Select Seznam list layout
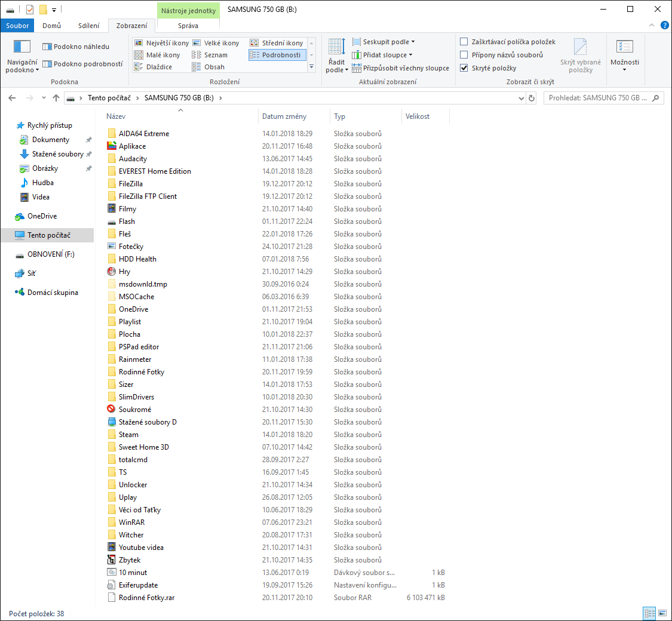This screenshot has width=672, height=621. pyautogui.click(x=210, y=55)
